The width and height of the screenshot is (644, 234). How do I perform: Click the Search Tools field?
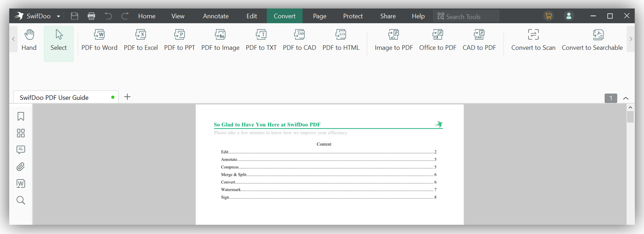tap(466, 16)
